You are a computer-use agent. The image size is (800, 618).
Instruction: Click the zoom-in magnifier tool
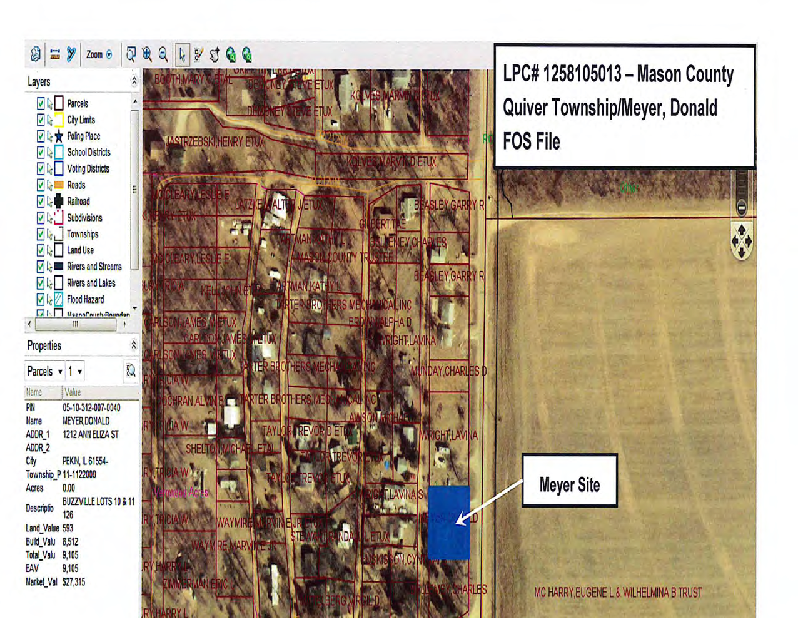coord(147,54)
